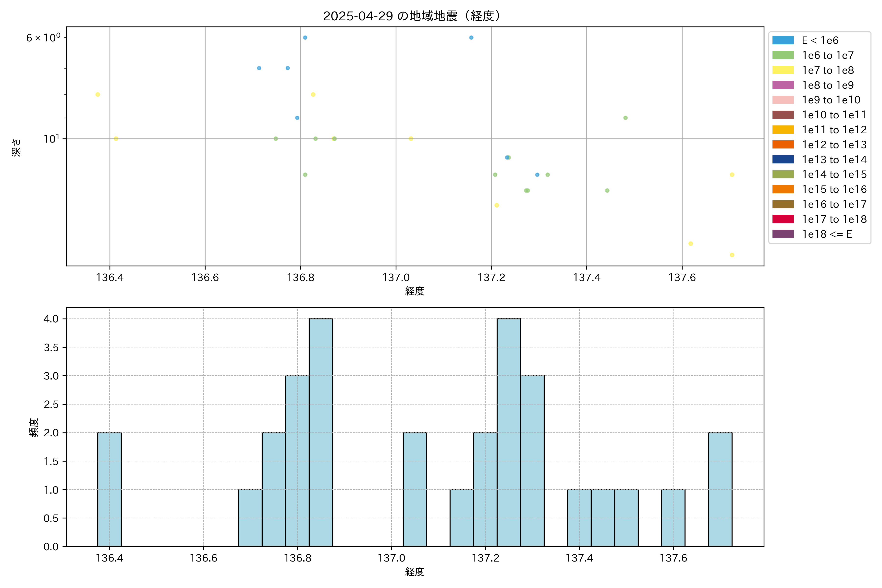Click the leftmost yellow scatter point

(x=98, y=95)
